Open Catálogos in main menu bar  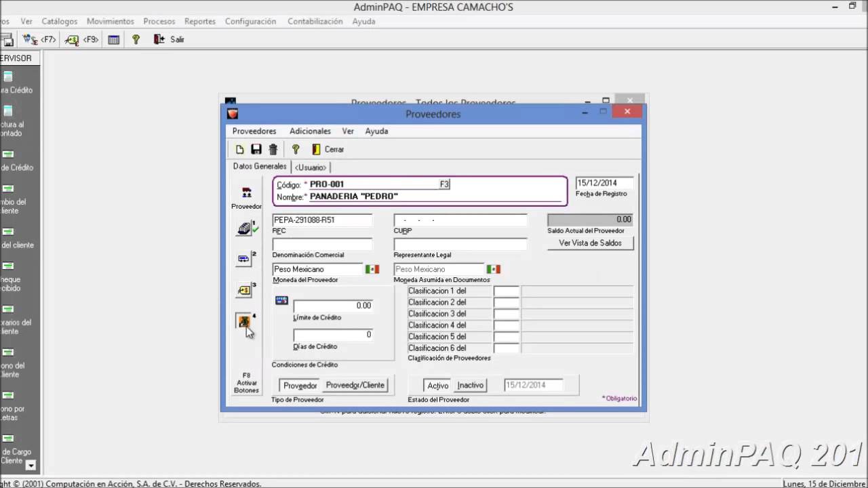(60, 21)
